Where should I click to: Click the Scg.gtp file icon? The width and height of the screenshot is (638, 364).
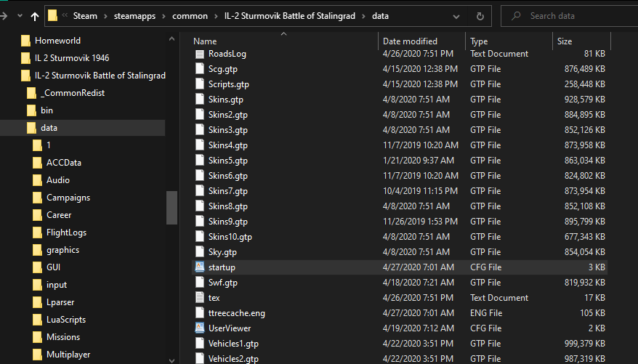(199, 69)
